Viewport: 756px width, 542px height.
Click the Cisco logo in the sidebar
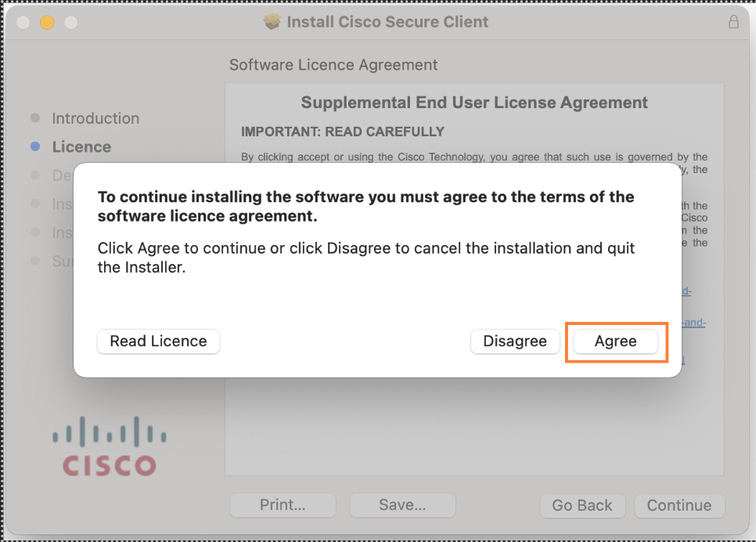(x=110, y=446)
